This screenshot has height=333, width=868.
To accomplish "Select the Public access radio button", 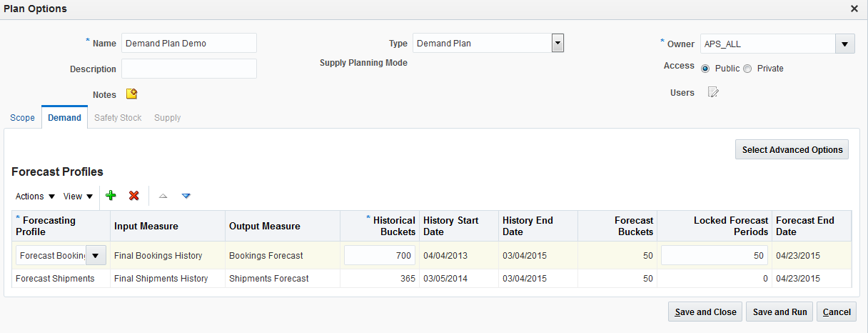I will click(705, 69).
